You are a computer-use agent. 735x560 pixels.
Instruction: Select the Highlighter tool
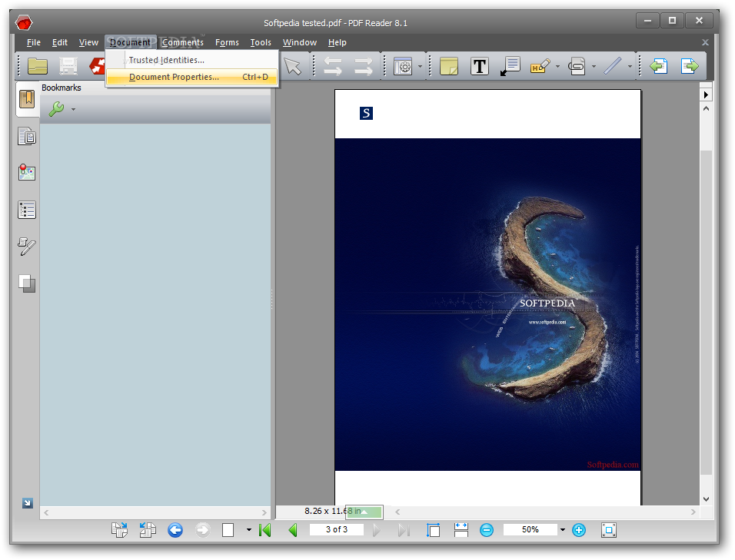click(540, 66)
